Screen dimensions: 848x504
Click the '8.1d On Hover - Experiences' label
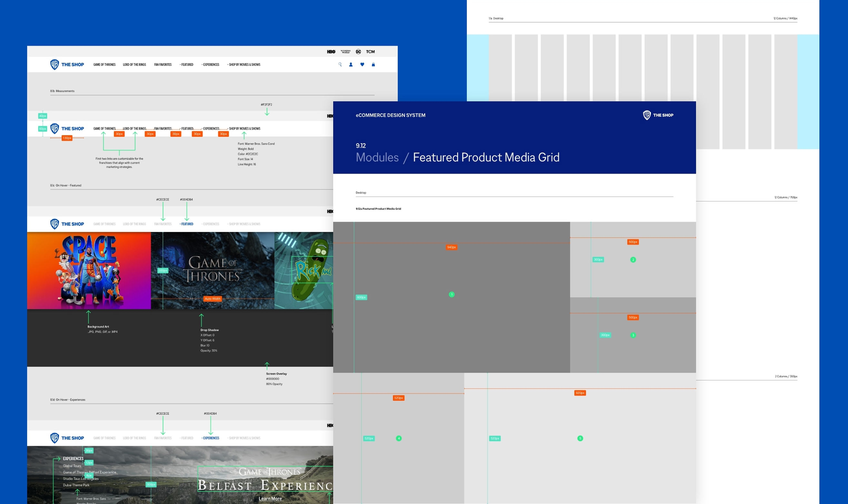[x=68, y=400]
